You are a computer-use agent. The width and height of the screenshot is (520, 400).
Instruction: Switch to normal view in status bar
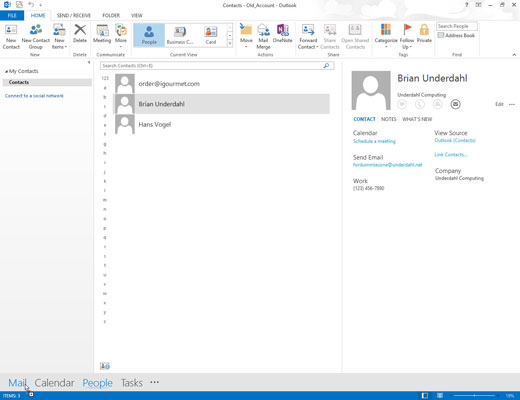click(x=425, y=396)
